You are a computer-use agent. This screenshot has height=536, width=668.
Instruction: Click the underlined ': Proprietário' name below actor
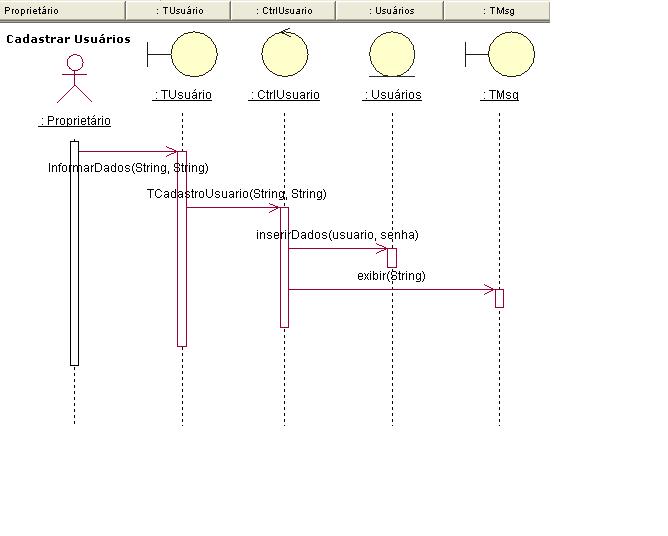[74, 121]
